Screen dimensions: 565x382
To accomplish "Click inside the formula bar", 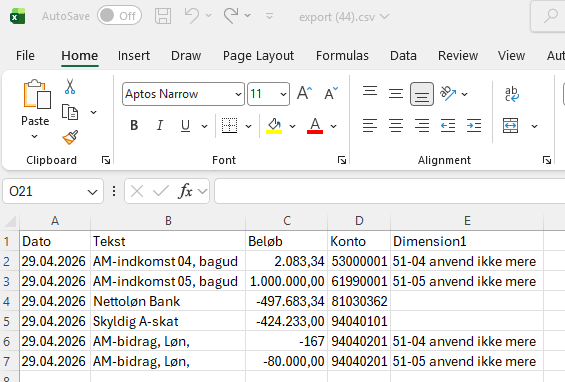I will tap(390, 191).
